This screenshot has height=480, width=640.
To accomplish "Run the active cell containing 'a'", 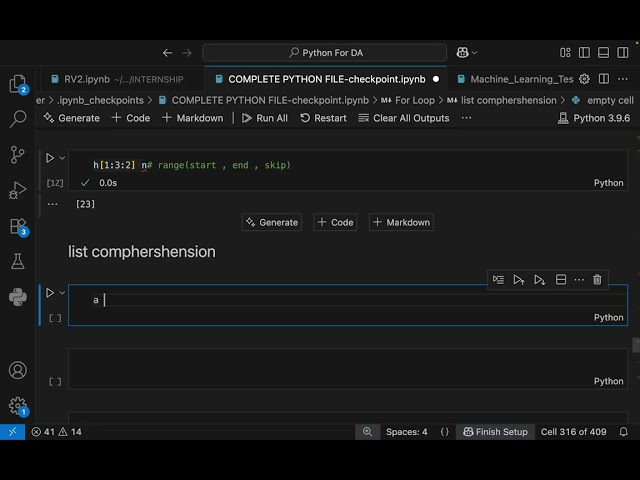I will coord(50,293).
